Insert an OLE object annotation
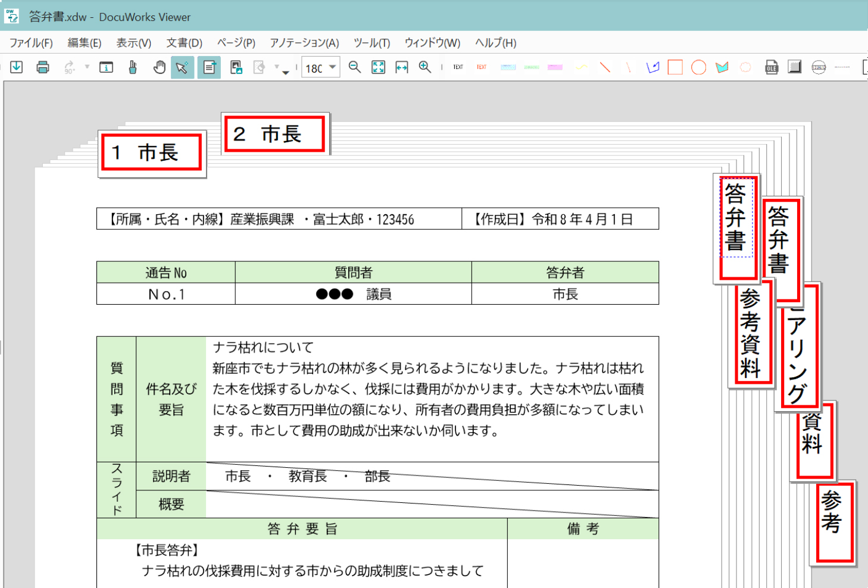868x588 pixels. (x=772, y=67)
